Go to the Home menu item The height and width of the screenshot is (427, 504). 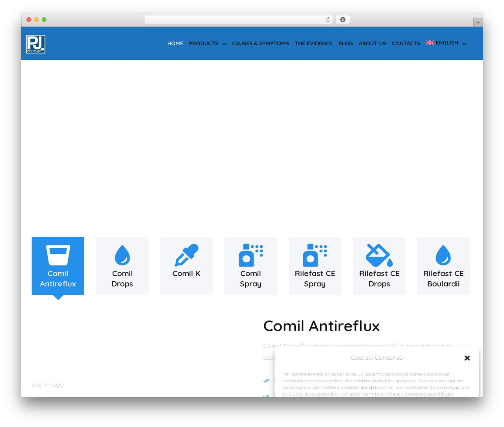click(175, 43)
